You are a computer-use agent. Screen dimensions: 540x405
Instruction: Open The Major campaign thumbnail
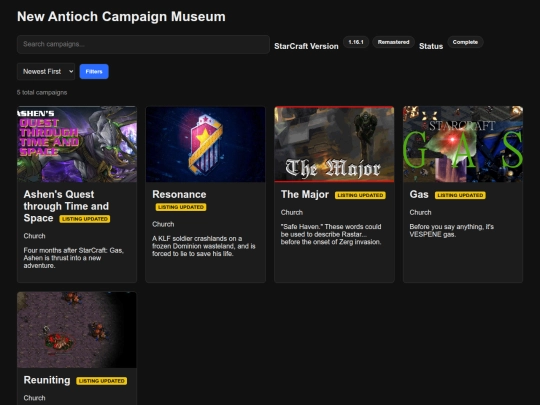334,144
